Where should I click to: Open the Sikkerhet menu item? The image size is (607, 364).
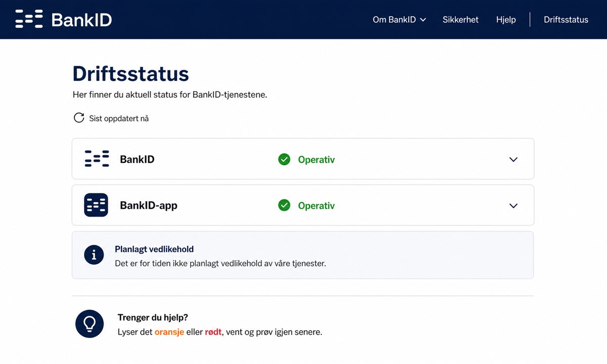[x=460, y=20]
